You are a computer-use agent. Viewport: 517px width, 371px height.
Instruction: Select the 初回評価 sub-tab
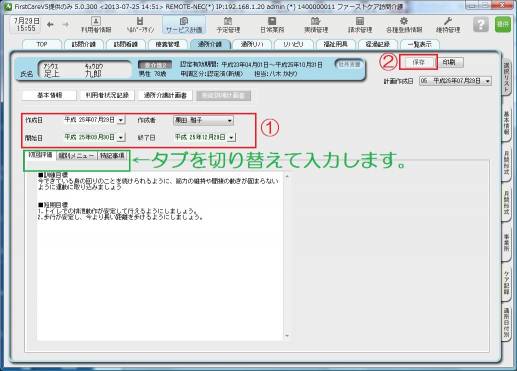pyautogui.click(x=40, y=155)
